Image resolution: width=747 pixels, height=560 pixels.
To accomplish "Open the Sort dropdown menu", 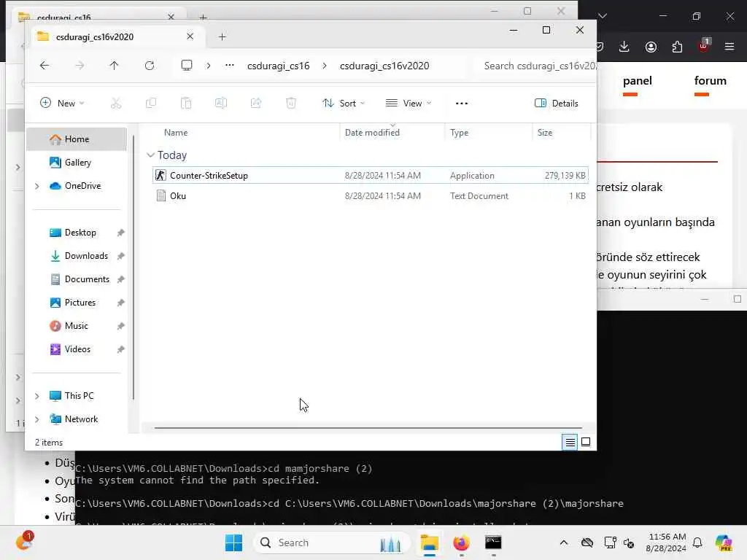I will (x=344, y=104).
